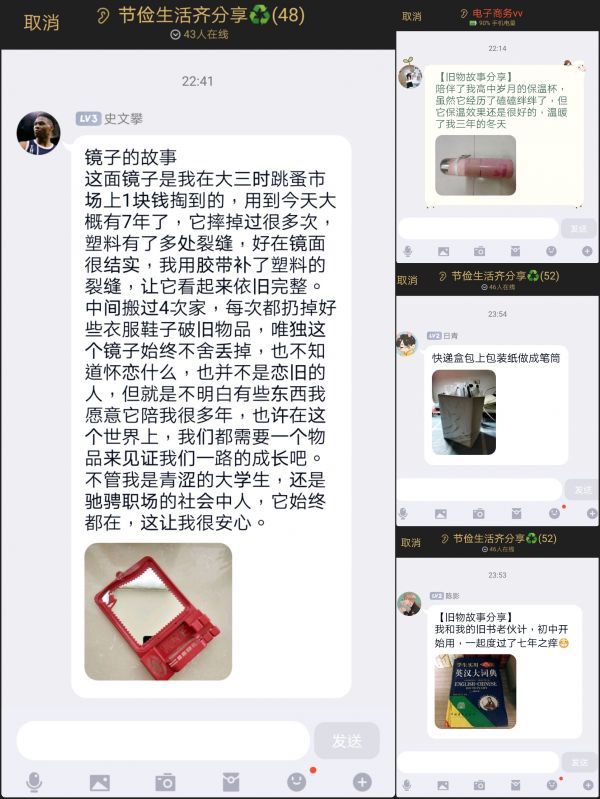Tap 取消 in the 电子商务 chat header

[411, 16]
